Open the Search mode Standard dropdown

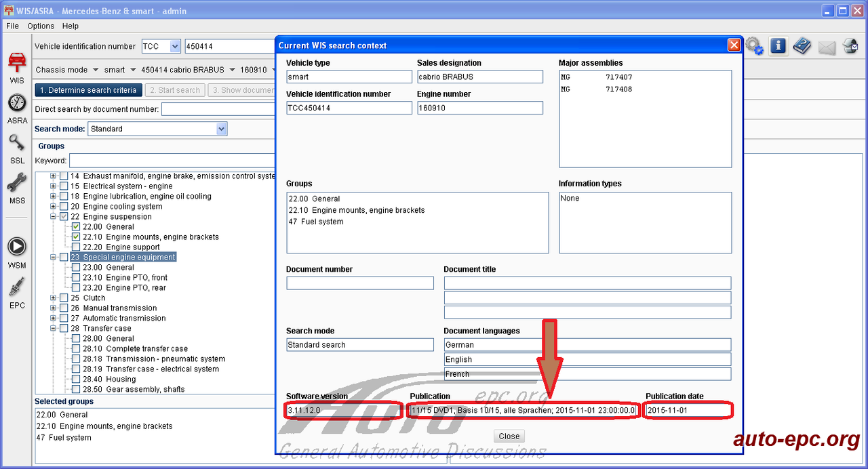click(x=221, y=129)
